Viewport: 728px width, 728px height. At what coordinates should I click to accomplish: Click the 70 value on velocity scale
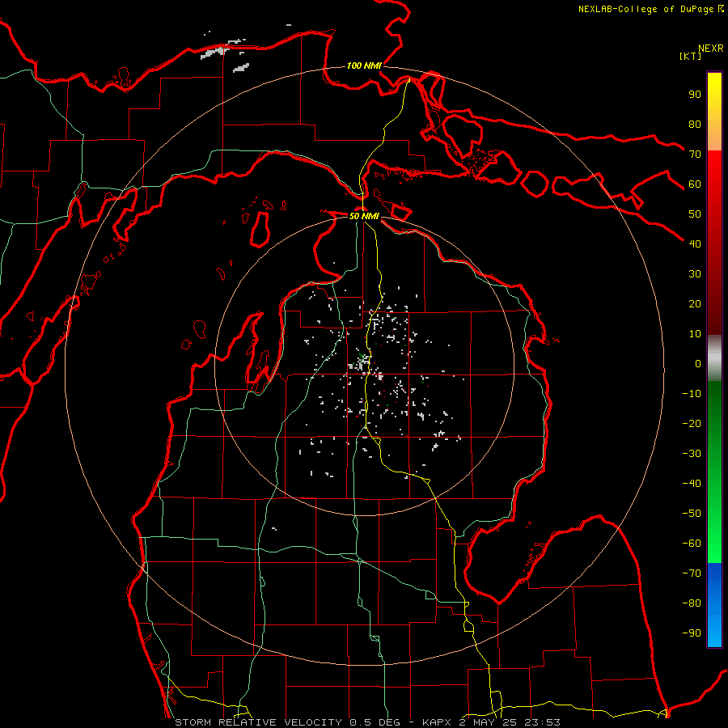(695, 154)
